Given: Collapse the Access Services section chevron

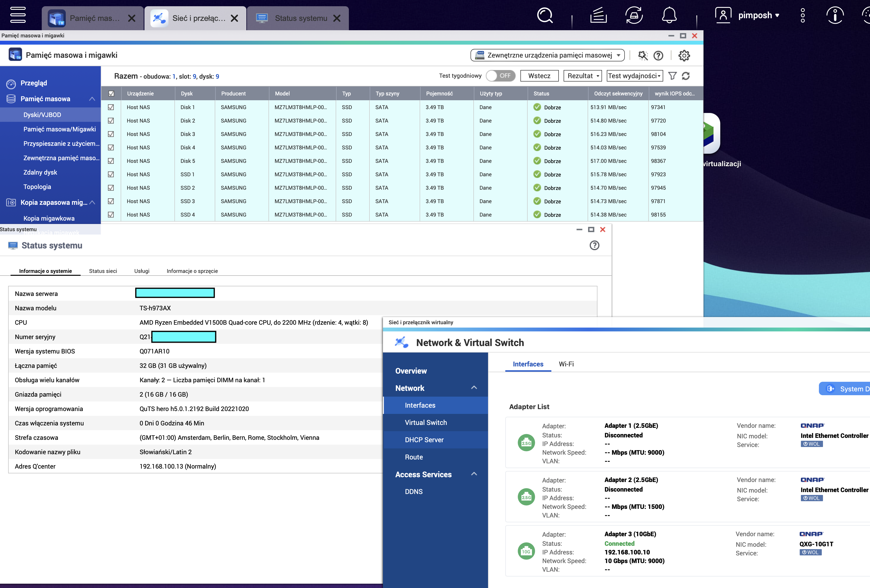Looking at the screenshot, I should [474, 474].
